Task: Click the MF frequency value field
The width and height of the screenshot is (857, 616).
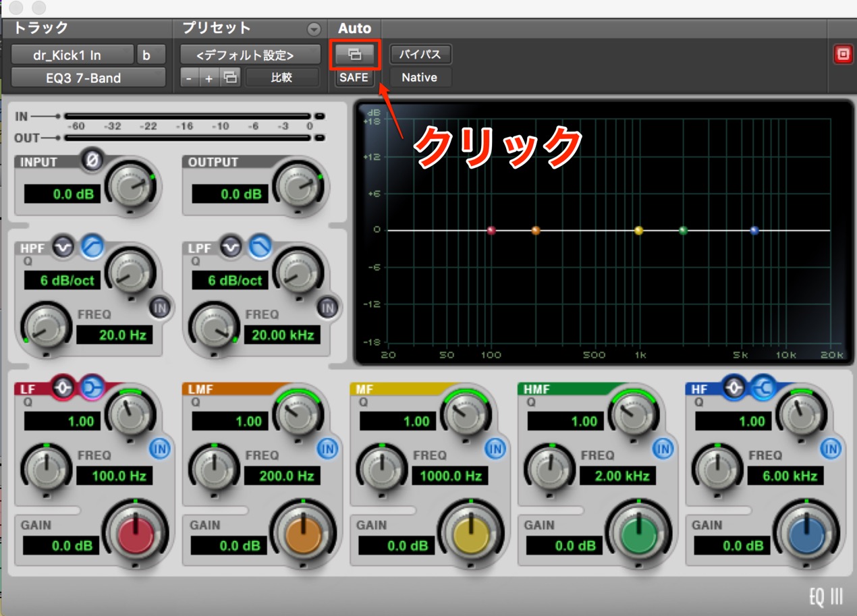Action: point(449,476)
